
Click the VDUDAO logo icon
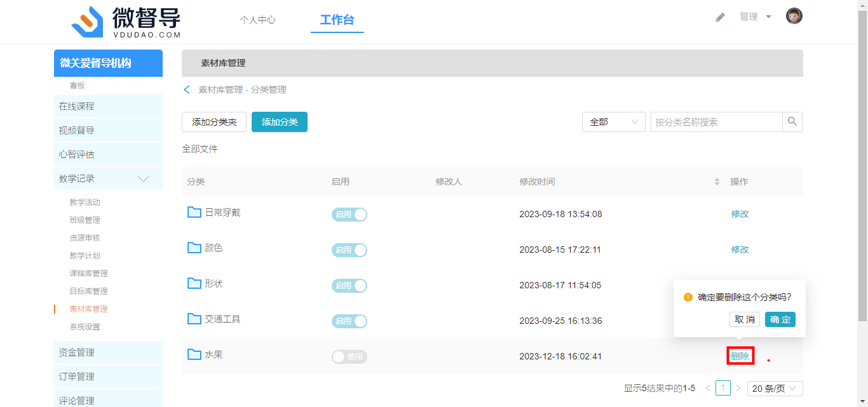(x=88, y=22)
